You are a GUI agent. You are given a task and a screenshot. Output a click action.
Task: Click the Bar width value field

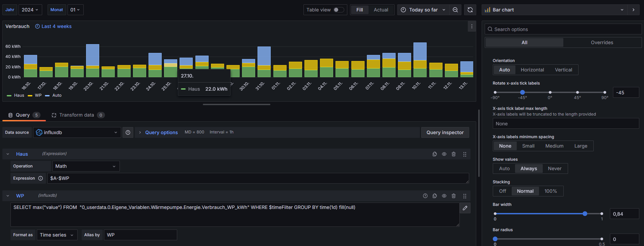[x=624, y=214]
